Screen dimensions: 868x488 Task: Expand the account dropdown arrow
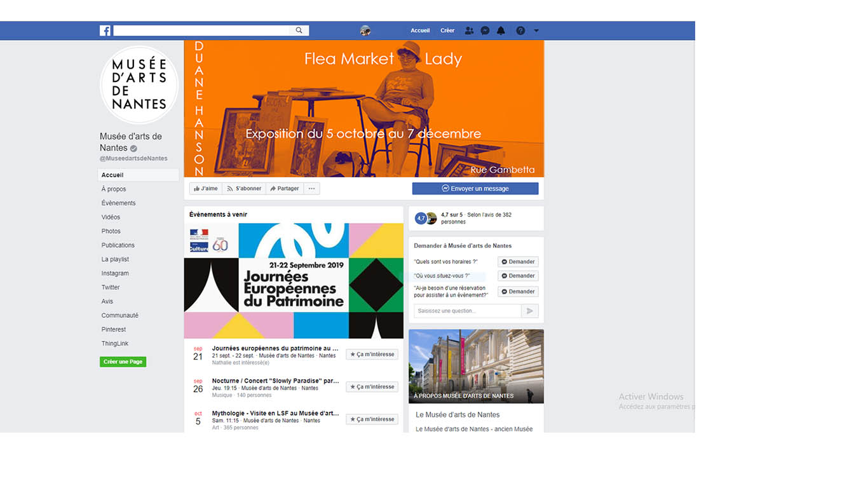tap(536, 30)
